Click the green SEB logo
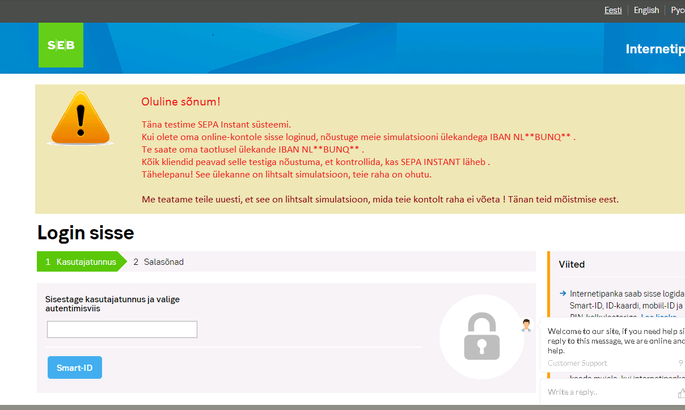 (x=61, y=45)
